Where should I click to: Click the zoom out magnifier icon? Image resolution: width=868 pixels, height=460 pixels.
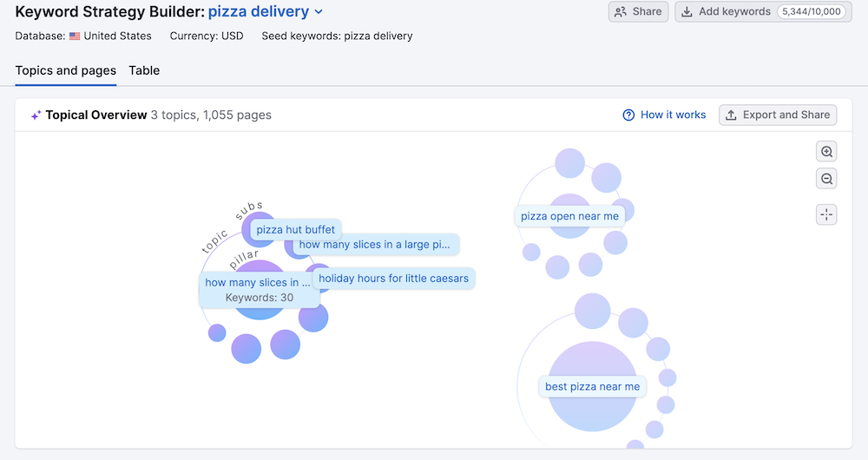tap(826, 179)
